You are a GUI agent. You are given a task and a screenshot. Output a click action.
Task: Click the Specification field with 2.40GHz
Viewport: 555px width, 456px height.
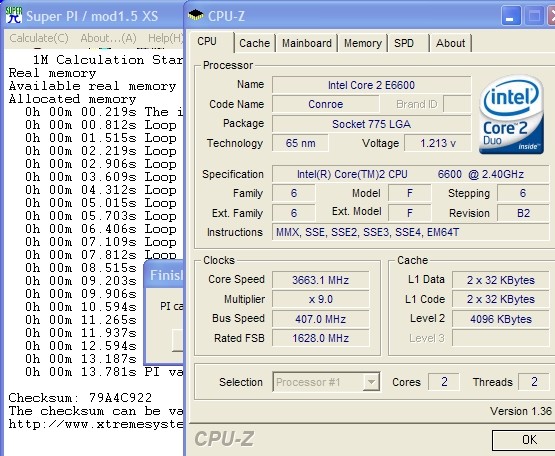click(411, 174)
